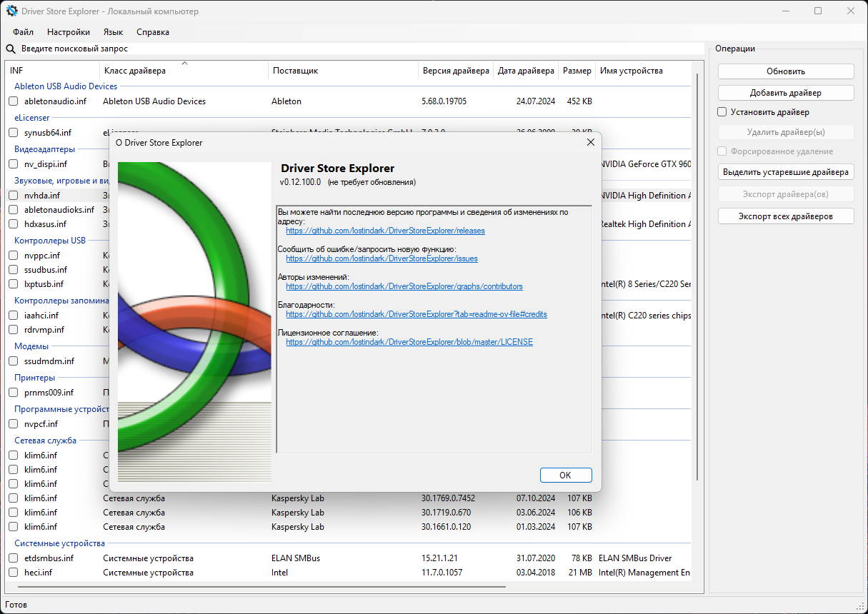This screenshot has height=614, width=868.
Task: Click the date cell '24.07.2024'
Action: point(536,101)
